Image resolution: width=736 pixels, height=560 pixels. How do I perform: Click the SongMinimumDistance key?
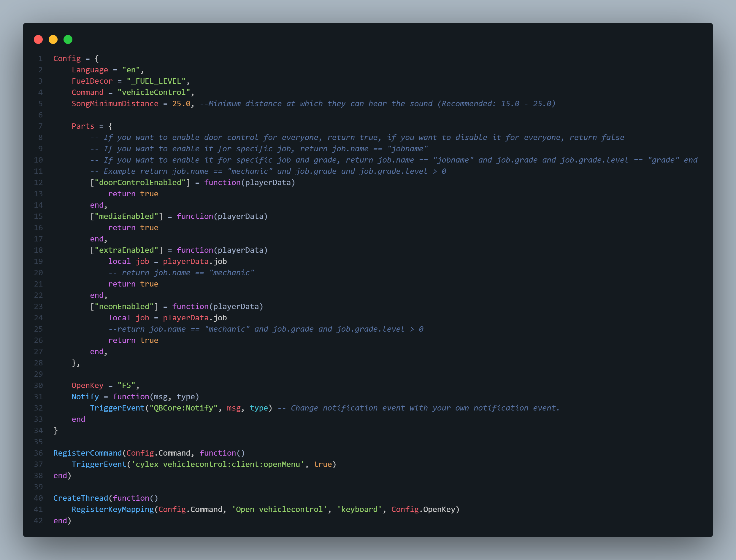pos(115,104)
